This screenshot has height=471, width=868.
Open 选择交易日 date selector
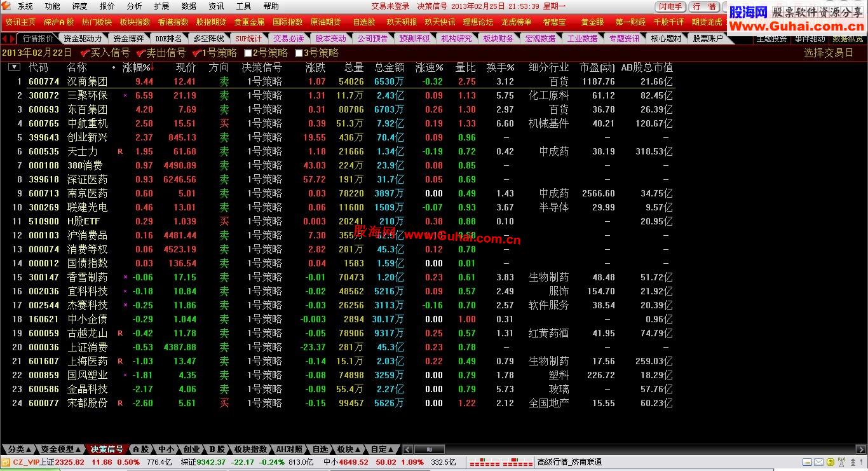pos(829,53)
